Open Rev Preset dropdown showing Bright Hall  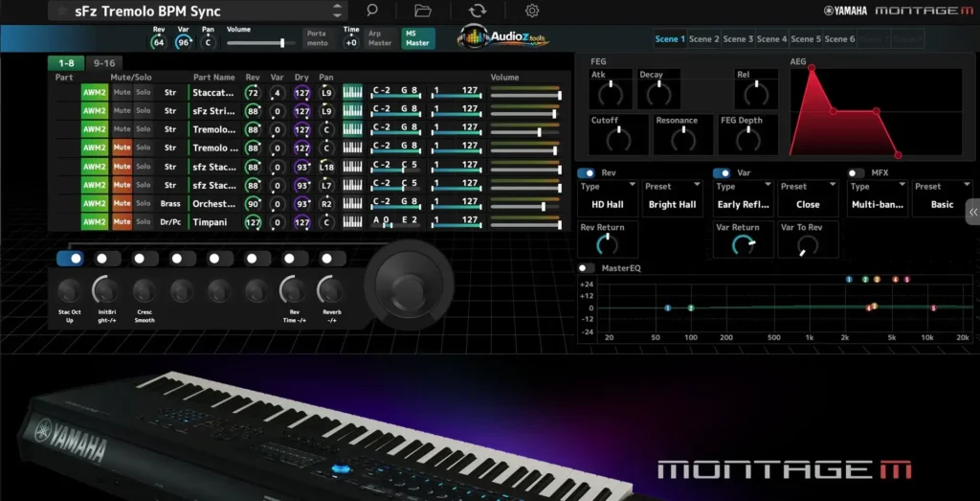pos(673,198)
